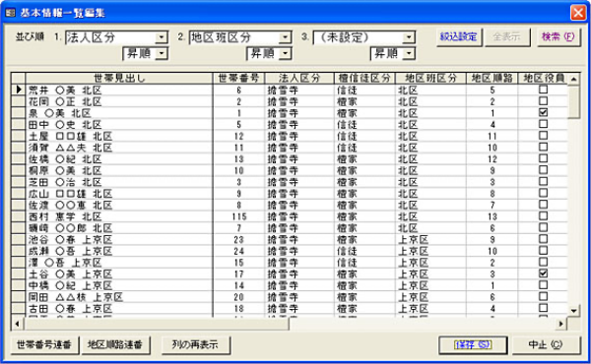The height and width of the screenshot is (364, 591).
Task: Toggle 地区役員 checkbox for household number 6
Action: (x=543, y=90)
